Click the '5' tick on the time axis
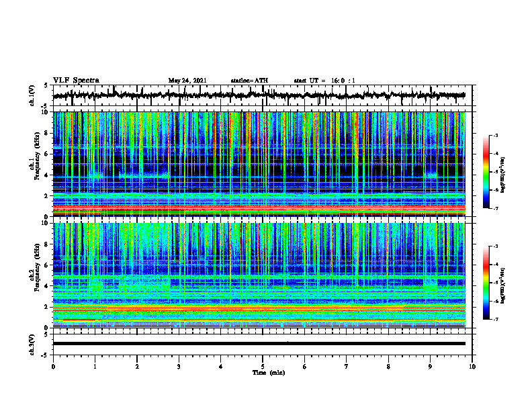Screen dimensions: 532x411 pyautogui.click(x=263, y=367)
